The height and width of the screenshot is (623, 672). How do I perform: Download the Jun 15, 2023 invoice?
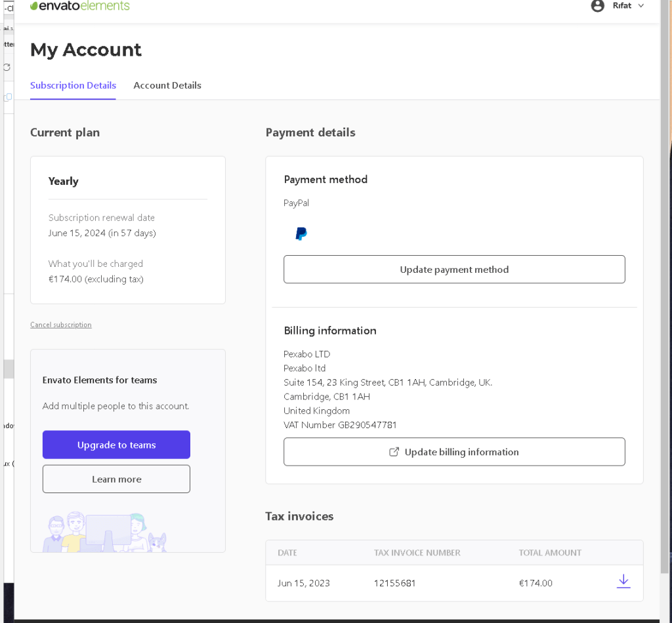[x=623, y=582]
